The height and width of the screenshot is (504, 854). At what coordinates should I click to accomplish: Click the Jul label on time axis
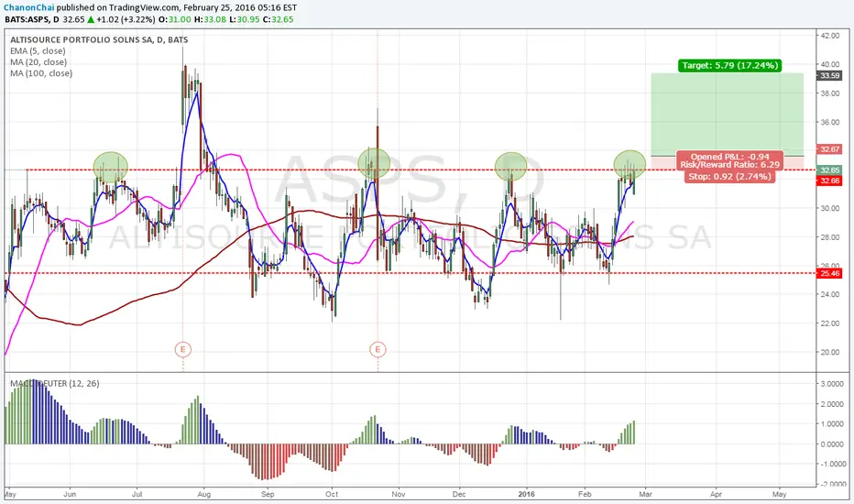click(137, 494)
